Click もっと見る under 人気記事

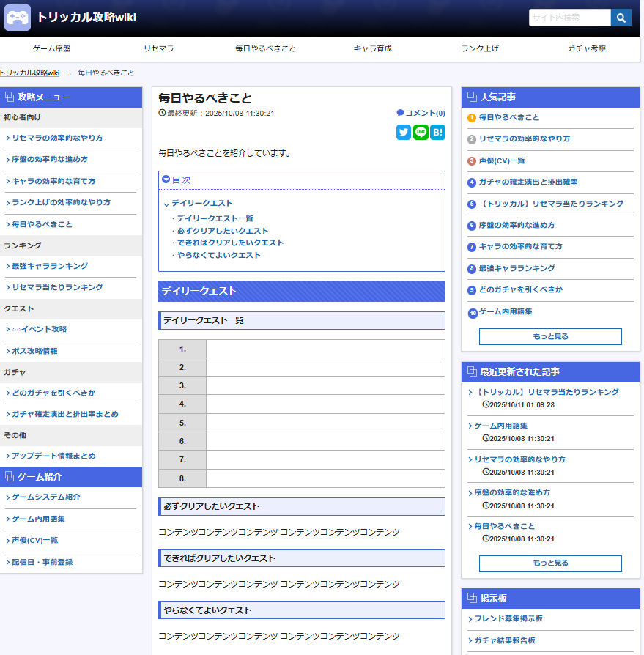(x=550, y=336)
